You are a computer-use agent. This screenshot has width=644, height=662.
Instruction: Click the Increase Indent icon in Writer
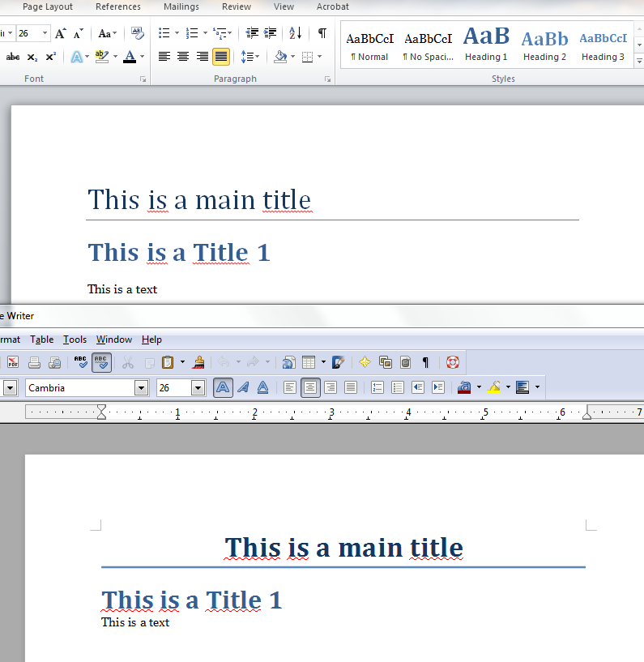point(438,387)
